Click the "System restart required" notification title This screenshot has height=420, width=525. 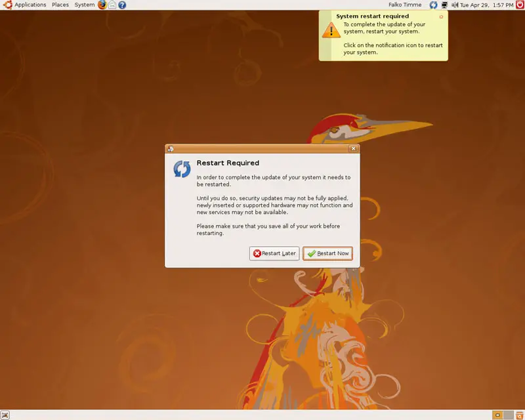pyautogui.click(x=372, y=16)
